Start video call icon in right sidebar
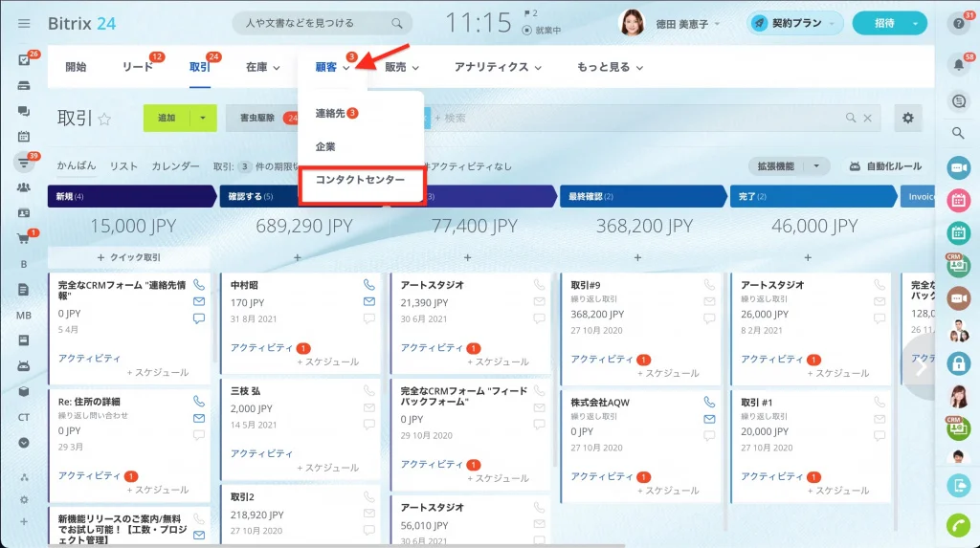The image size is (980, 548). click(958, 167)
